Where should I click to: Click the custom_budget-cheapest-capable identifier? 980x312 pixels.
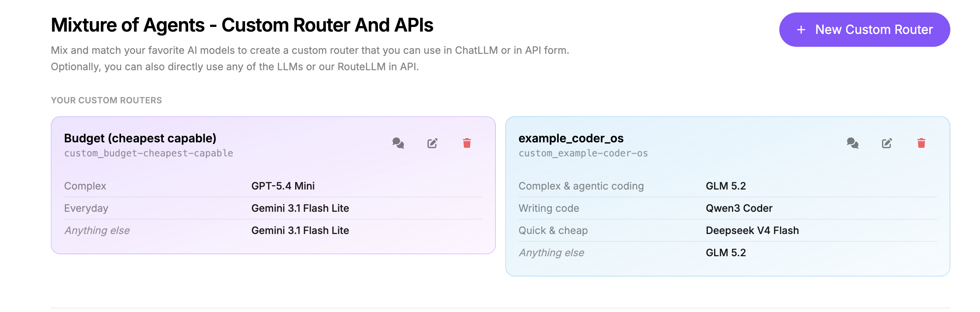149,153
